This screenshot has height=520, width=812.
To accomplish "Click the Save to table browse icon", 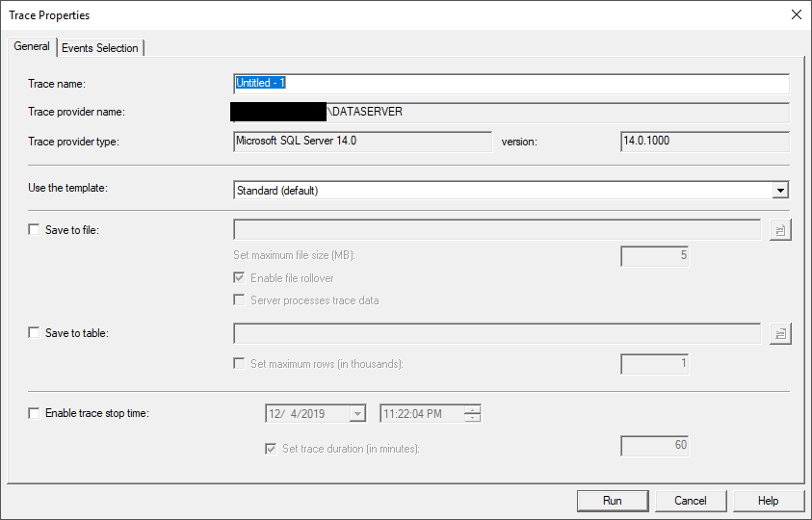I will [x=780, y=333].
